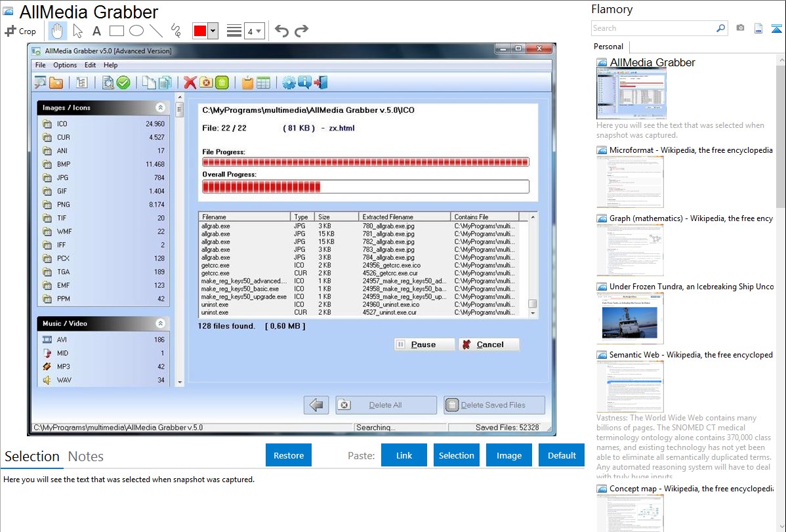This screenshot has height=532, width=786.
Task: Click the Overall Progress bar
Action: pyautogui.click(x=365, y=187)
